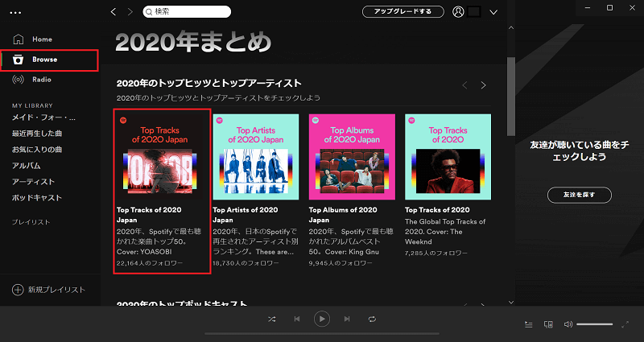Open アルバム in My Library
644x342 pixels.
tap(27, 166)
